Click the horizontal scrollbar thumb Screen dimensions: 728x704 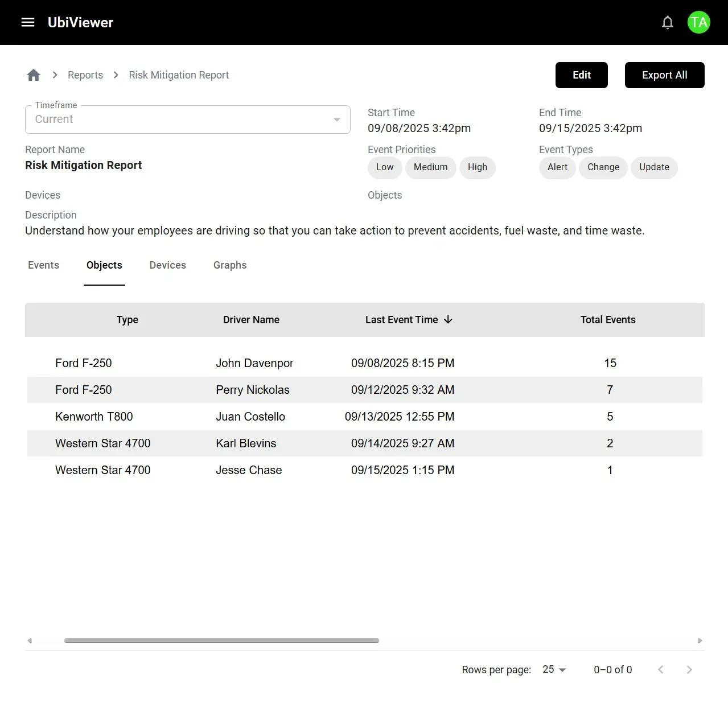click(221, 641)
